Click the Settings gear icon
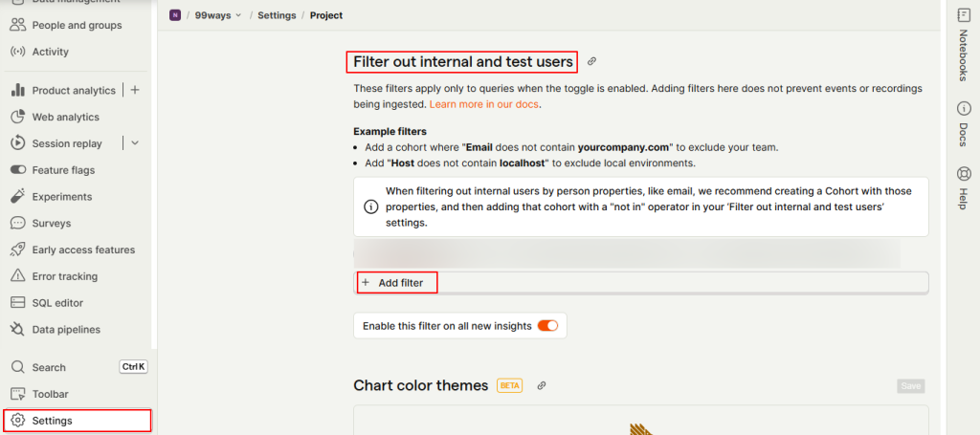 18,421
